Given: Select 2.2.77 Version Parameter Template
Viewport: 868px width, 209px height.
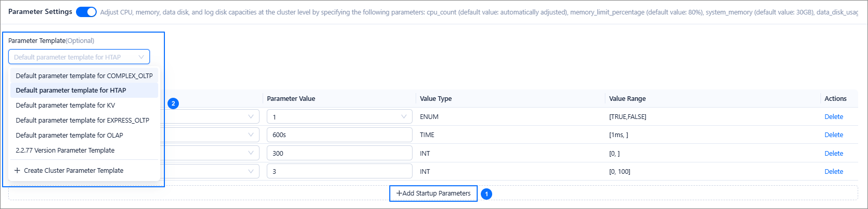Looking at the screenshot, I should point(65,150).
